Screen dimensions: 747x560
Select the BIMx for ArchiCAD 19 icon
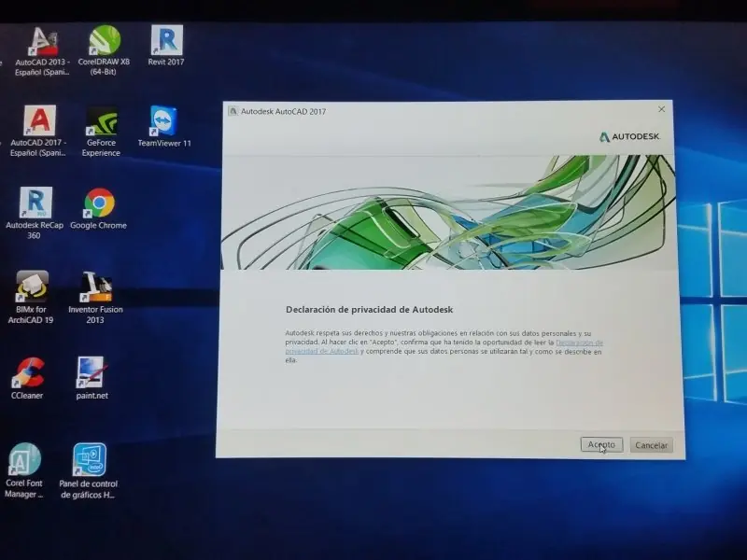31,298
